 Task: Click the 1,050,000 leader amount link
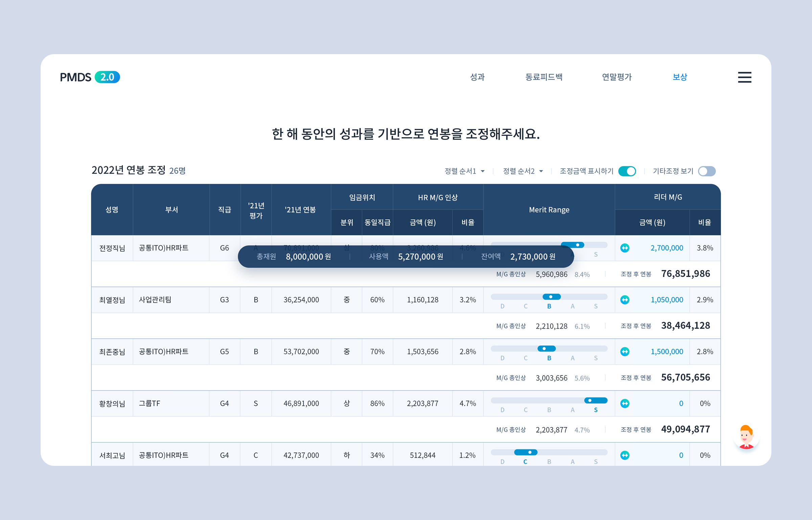667,300
